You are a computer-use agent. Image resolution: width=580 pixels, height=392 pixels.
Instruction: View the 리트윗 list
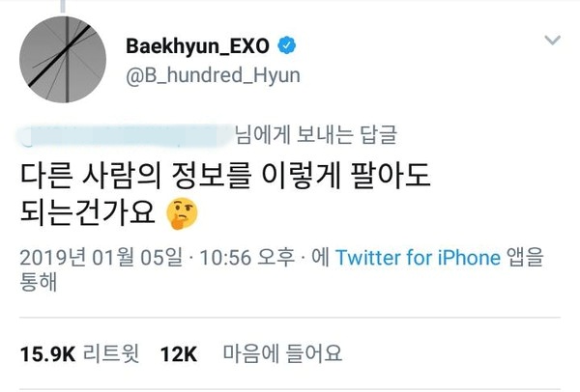pyautogui.click(x=111, y=353)
